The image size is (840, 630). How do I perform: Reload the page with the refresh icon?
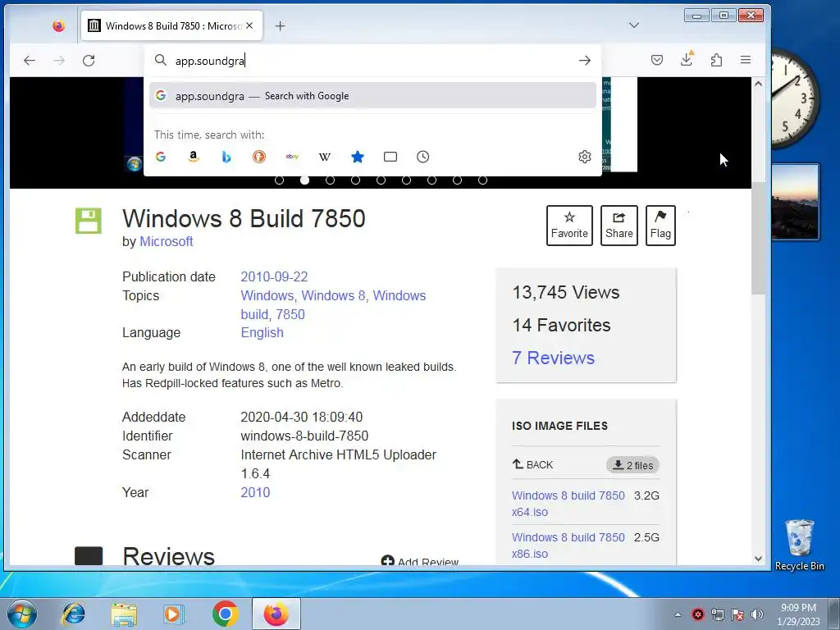point(89,61)
